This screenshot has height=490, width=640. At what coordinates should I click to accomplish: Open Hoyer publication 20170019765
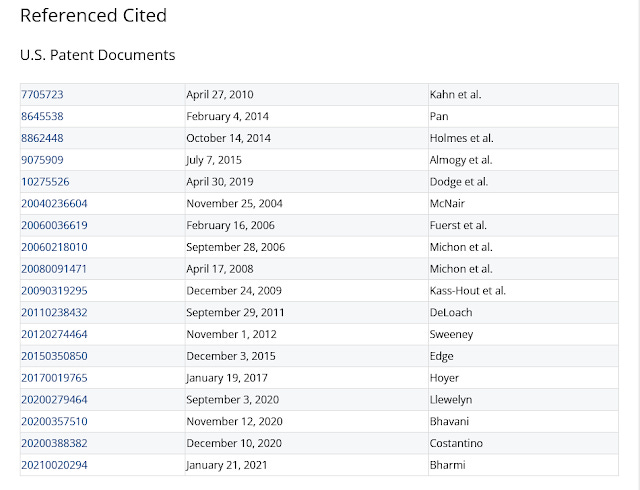[x=54, y=378]
